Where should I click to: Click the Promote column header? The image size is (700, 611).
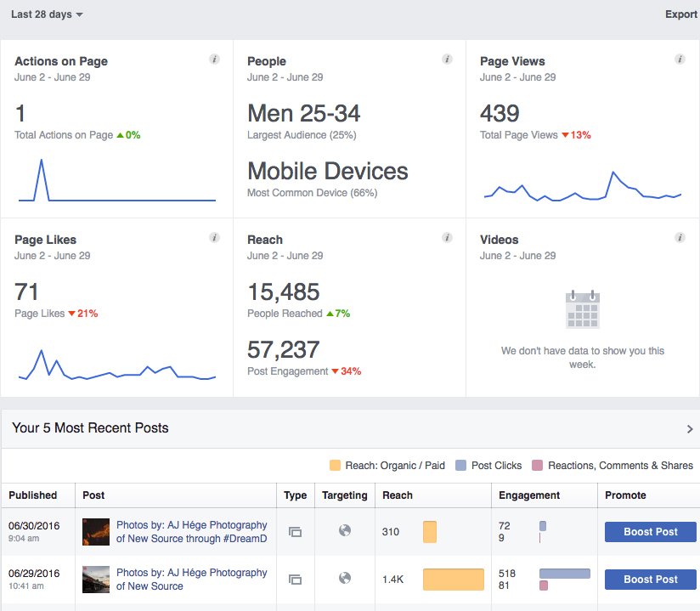click(x=625, y=495)
